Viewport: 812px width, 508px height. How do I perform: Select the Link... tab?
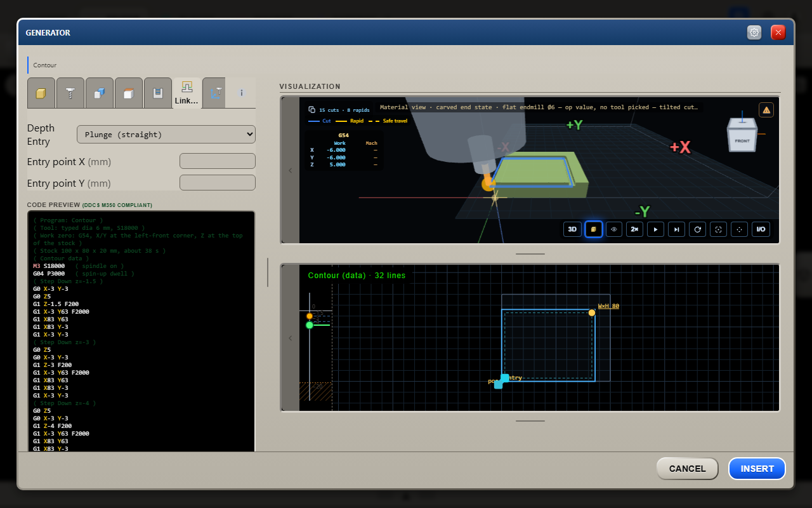[187, 93]
